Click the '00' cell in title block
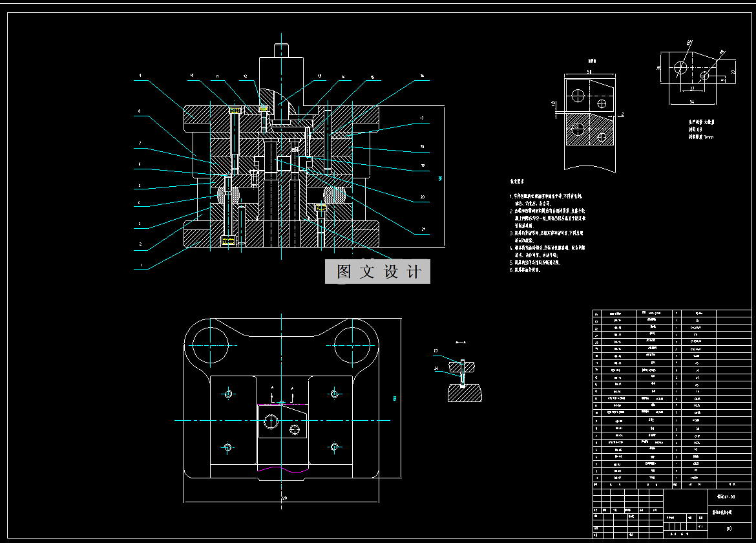The image size is (756, 543). pos(729,529)
